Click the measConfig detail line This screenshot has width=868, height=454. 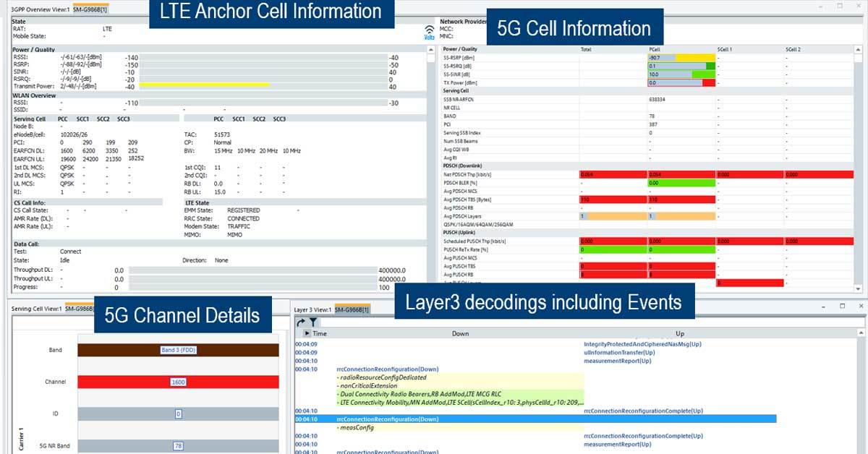click(355, 427)
